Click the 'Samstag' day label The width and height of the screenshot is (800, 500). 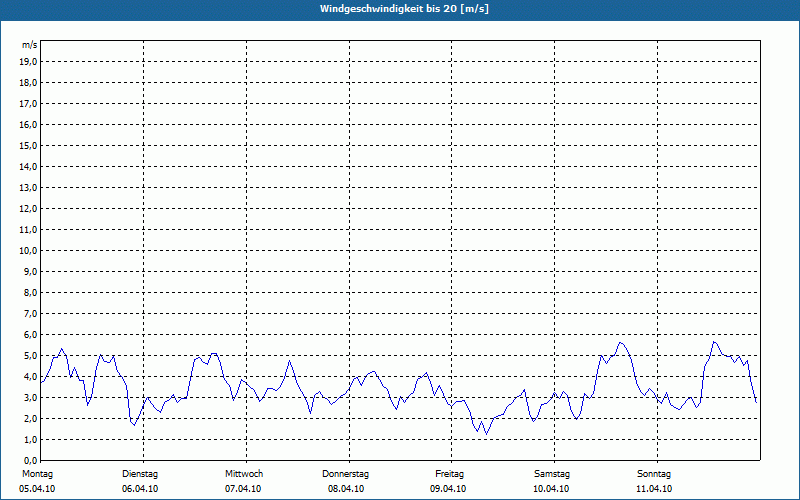click(552, 474)
